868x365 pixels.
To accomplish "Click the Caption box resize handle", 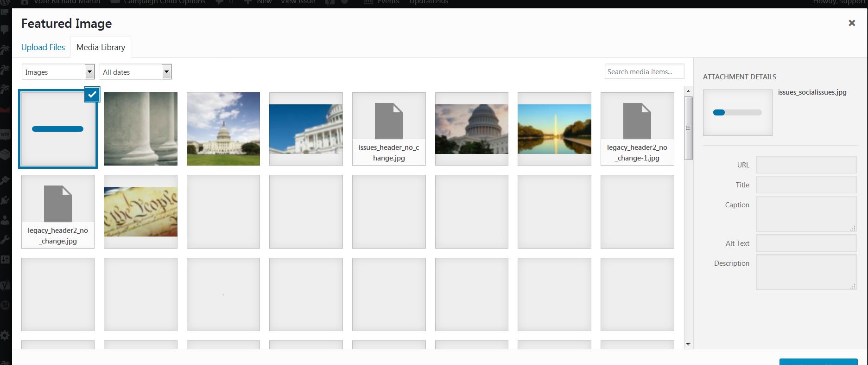I will point(853,228).
